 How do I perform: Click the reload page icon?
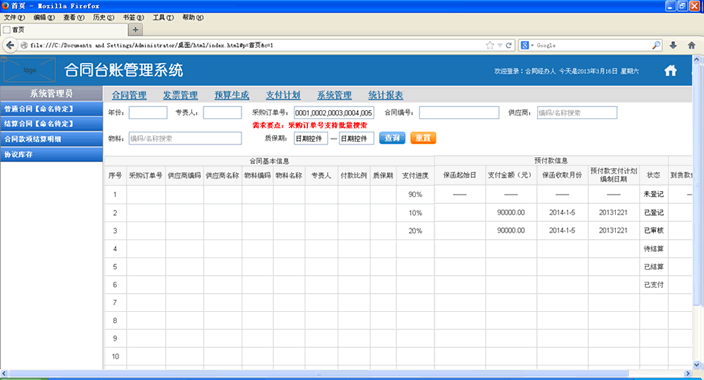[x=509, y=45]
